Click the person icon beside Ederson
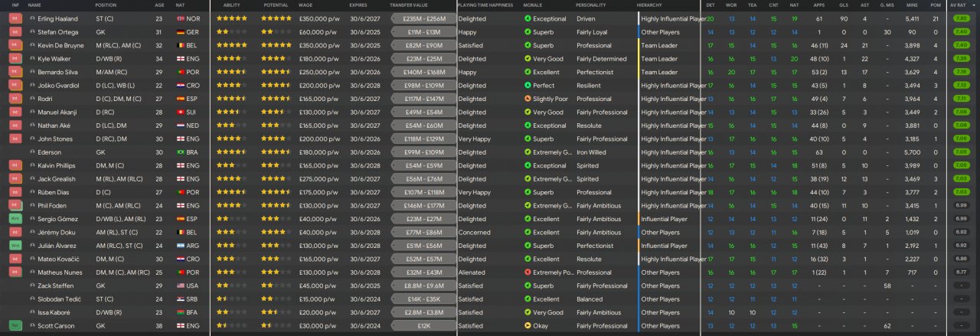 pyautogui.click(x=32, y=152)
